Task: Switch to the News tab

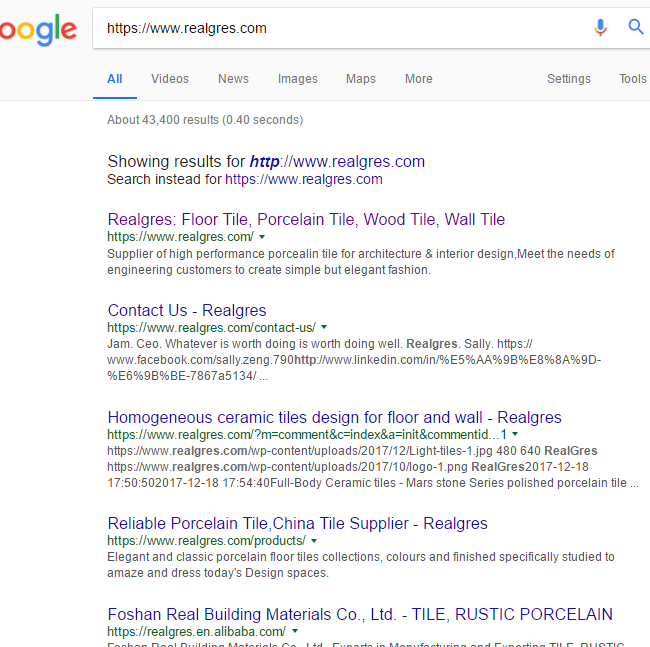Action: [x=233, y=79]
